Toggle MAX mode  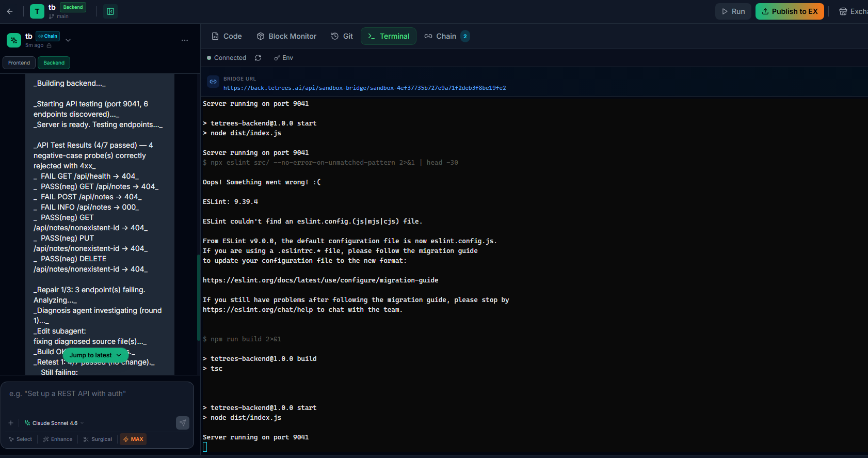point(133,439)
